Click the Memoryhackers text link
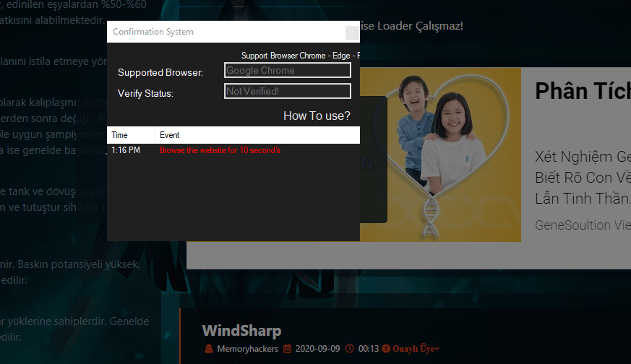The width and height of the screenshot is (631, 364). tap(247, 349)
